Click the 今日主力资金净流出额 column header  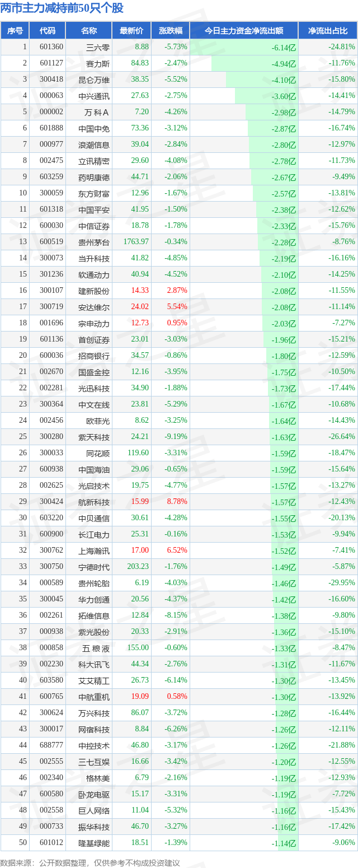(x=244, y=31)
